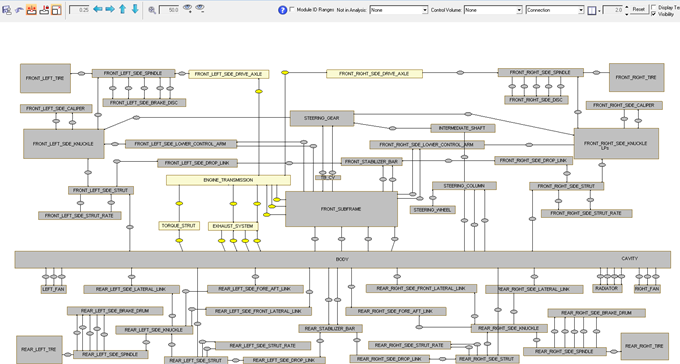The height and width of the screenshot is (364, 680).
Task: Toggle the Visibility checkbox
Action: 654,14
